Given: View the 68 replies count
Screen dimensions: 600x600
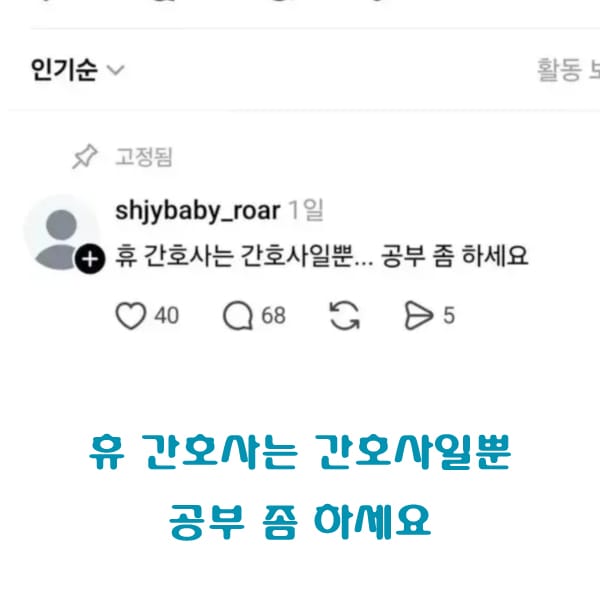Looking at the screenshot, I should click(x=274, y=316).
